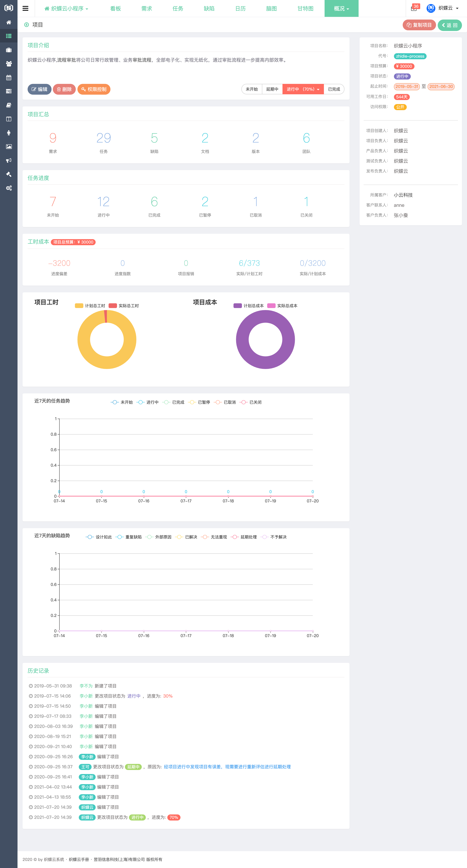
Task: Click the briefcase icon in sidebar
Action: [9, 50]
